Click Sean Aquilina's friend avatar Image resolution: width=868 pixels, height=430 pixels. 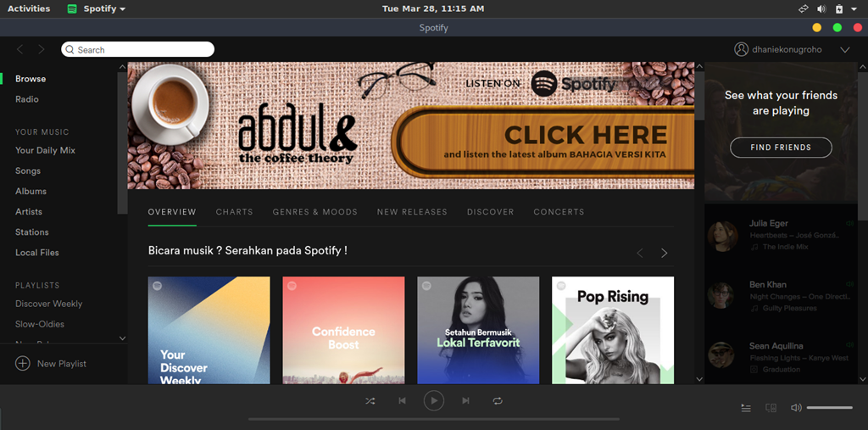click(x=721, y=355)
